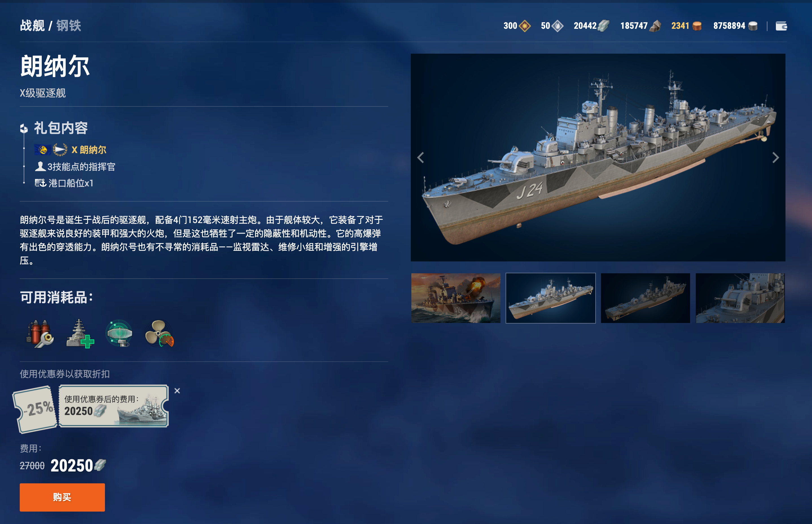Click the credits balance 8758894
This screenshot has width=812, height=524.
[735, 26]
